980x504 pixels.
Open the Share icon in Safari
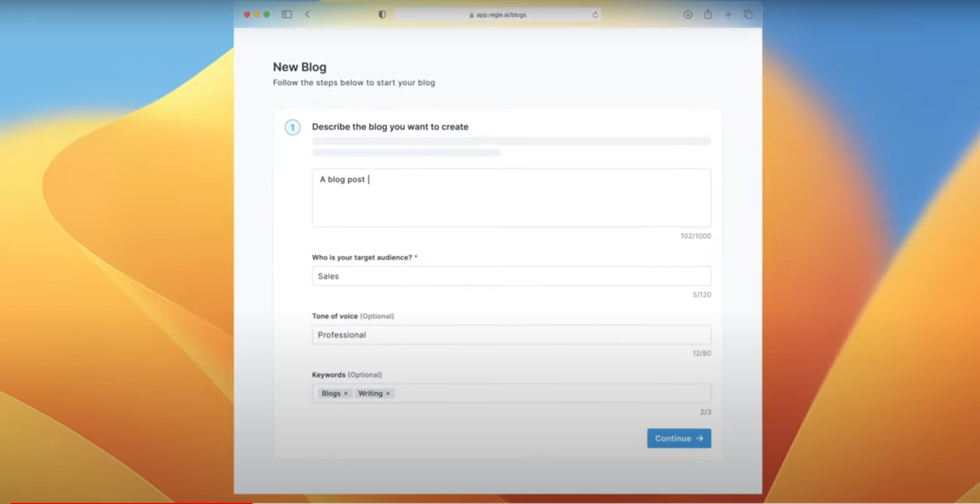(x=708, y=15)
